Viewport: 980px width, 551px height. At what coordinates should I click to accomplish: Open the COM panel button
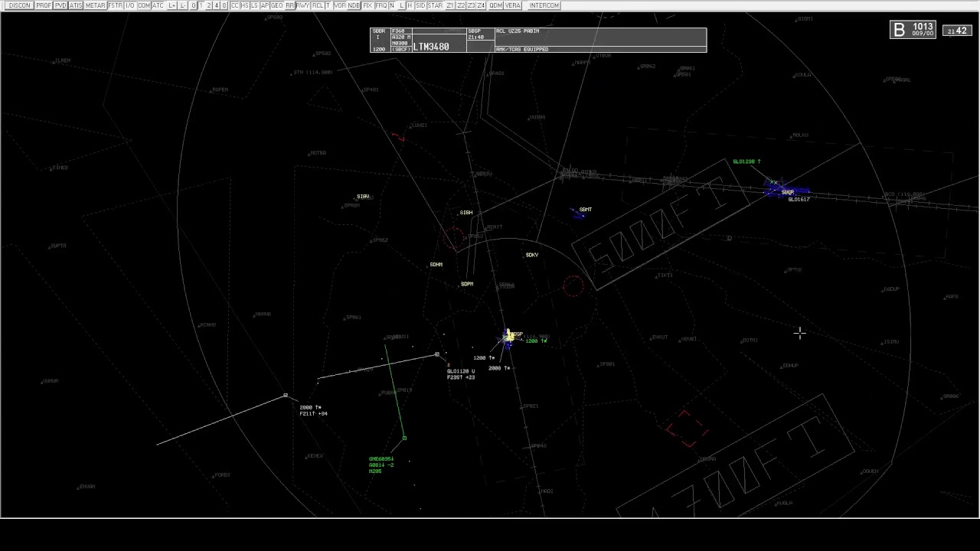[x=144, y=5]
